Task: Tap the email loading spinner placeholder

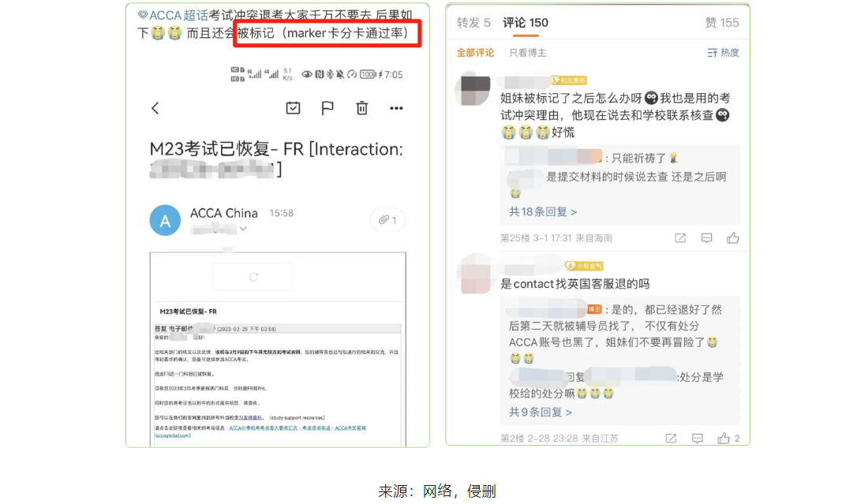Action: 253,277
